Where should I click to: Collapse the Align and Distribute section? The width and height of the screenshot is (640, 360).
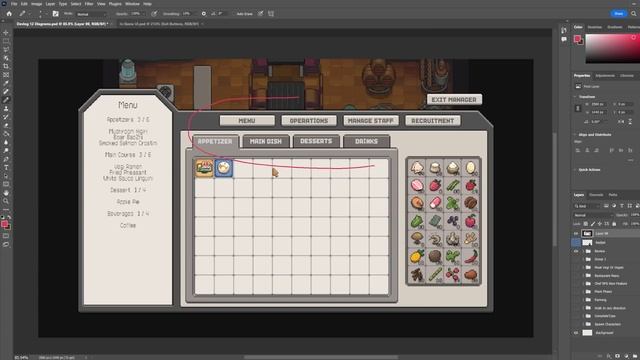pos(576,135)
